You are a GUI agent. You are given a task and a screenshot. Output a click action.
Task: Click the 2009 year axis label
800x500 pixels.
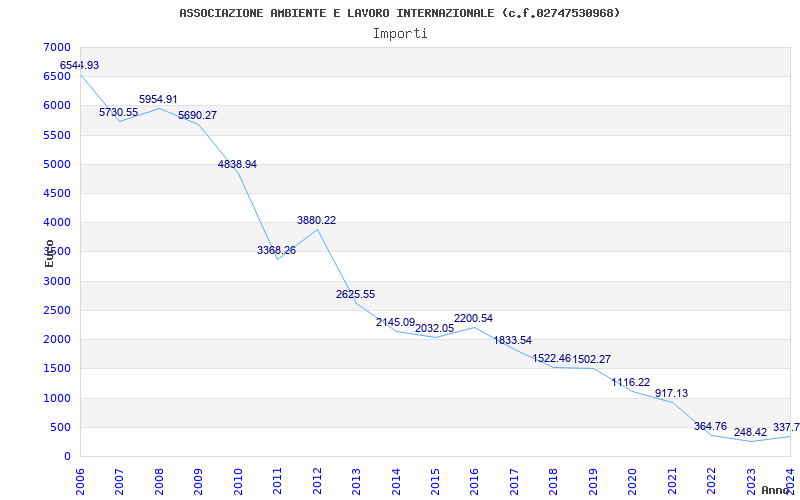click(198, 481)
